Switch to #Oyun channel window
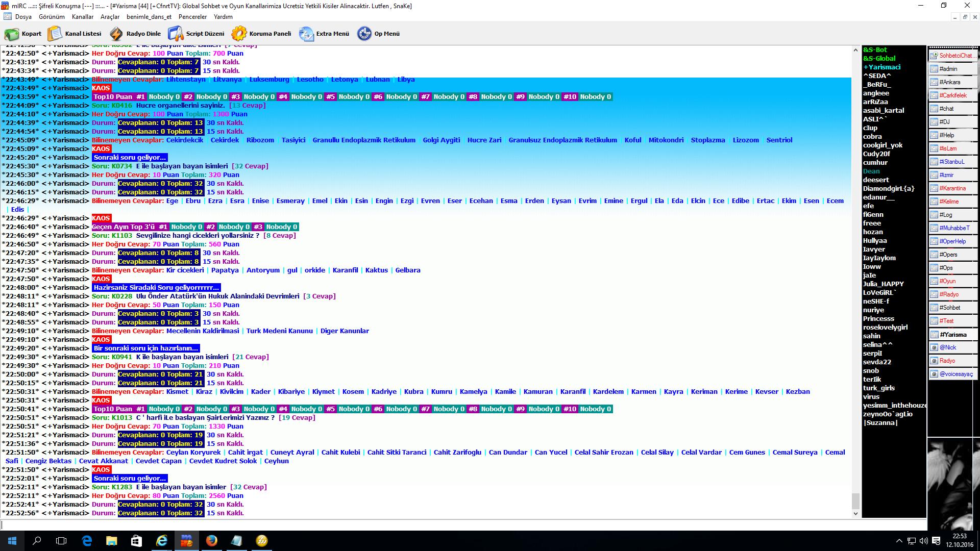This screenshot has height=551, width=980. pos(953,281)
